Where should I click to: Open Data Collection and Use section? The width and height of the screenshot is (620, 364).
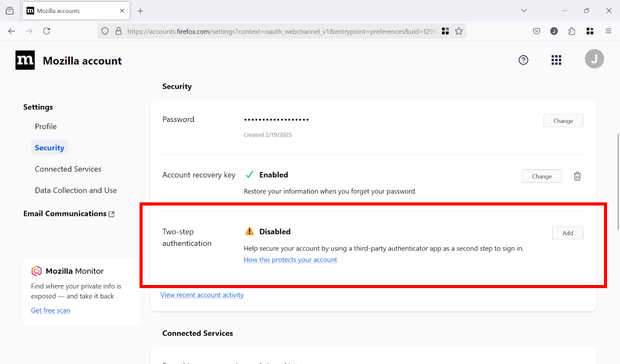pyautogui.click(x=75, y=190)
